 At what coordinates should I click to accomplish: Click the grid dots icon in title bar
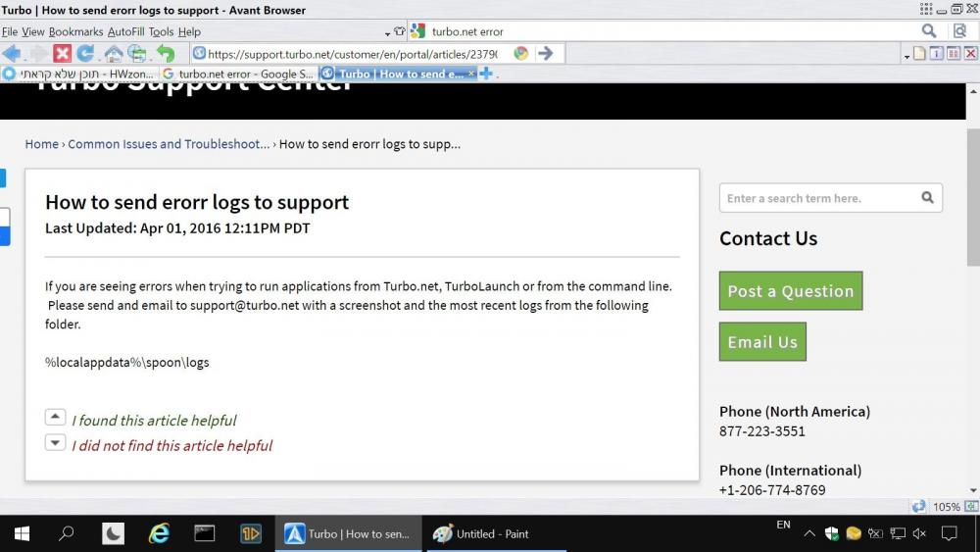[926, 9]
